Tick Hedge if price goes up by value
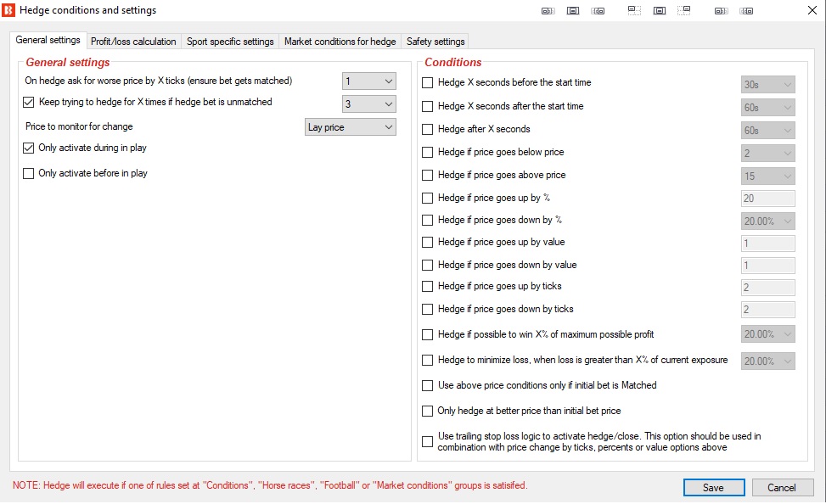The width and height of the screenshot is (826, 504). 428,243
